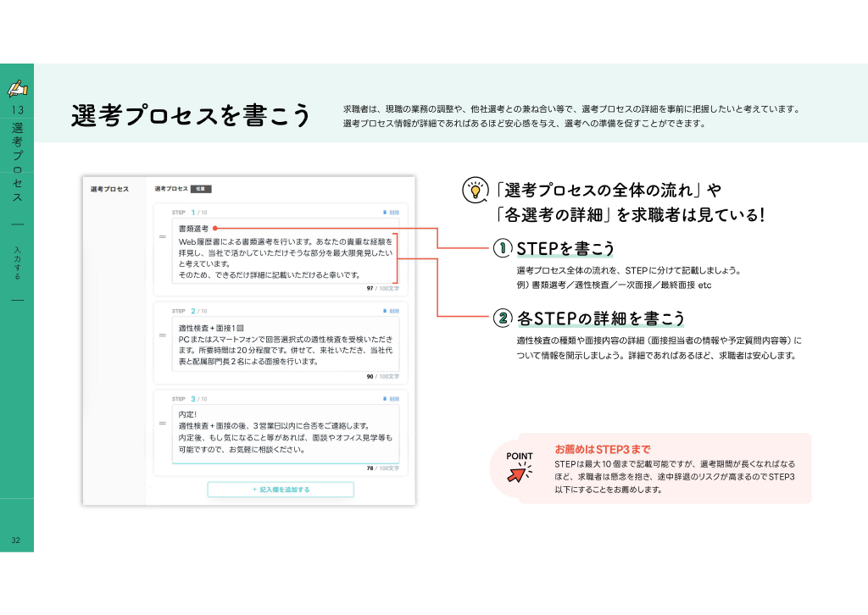Click the 入力する sidebar section label

[17, 263]
